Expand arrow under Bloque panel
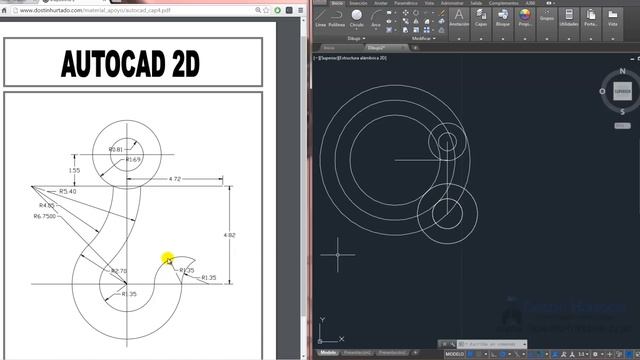Screen dimensions: 640x360 [503, 39]
